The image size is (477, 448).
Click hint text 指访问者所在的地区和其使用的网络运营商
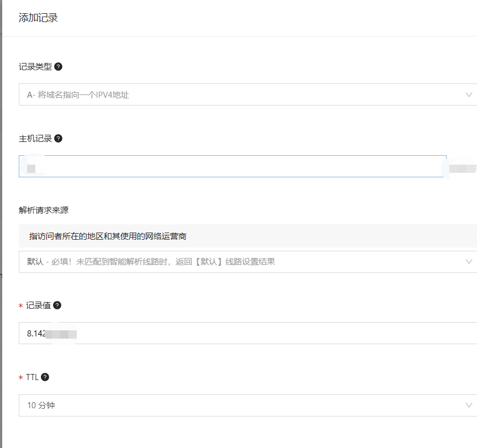click(108, 236)
